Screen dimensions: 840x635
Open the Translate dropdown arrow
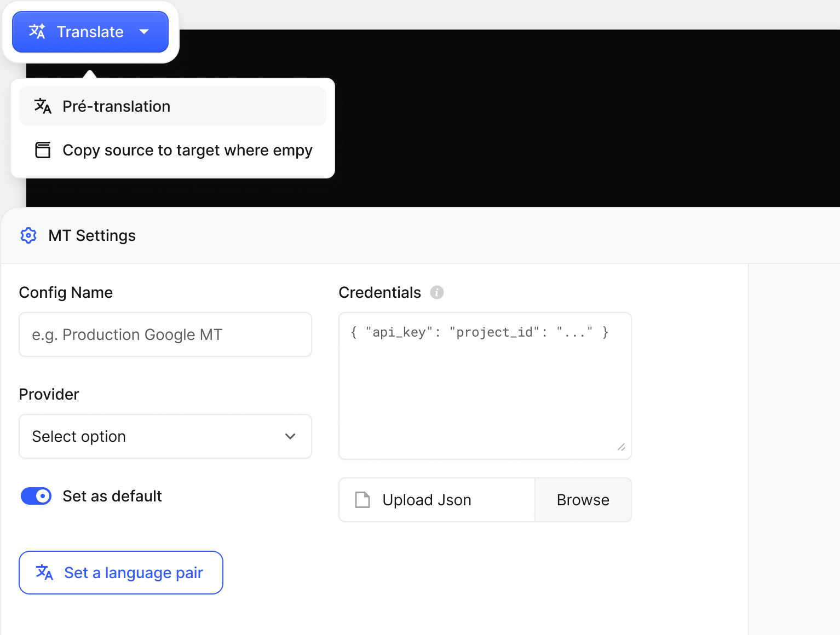(x=144, y=32)
